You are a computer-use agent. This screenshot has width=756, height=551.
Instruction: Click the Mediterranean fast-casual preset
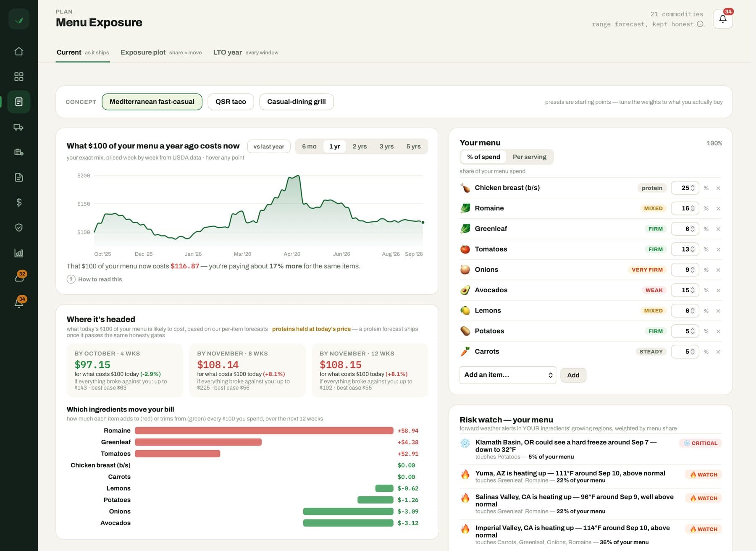[x=152, y=102]
